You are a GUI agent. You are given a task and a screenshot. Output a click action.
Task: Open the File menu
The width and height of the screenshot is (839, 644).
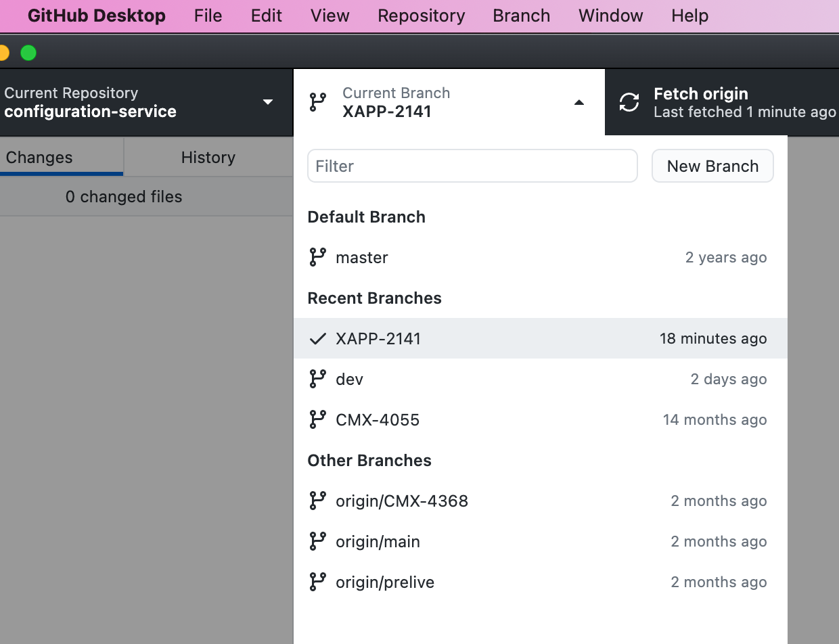208,16
